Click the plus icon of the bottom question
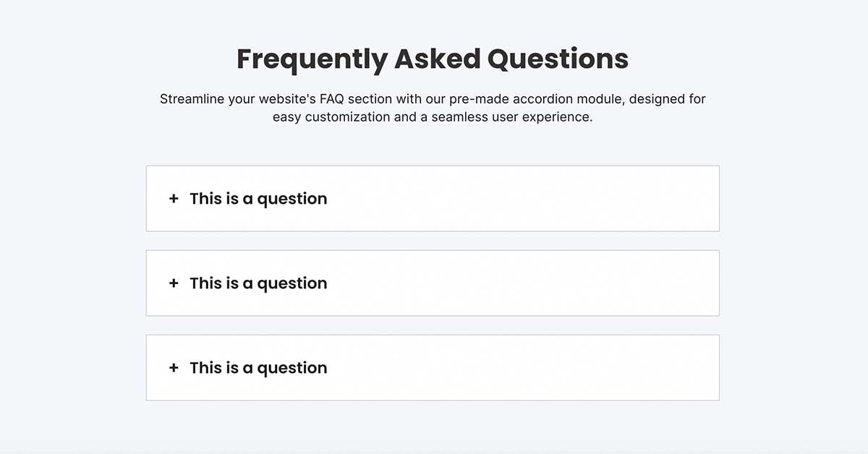 coord(174,368)
